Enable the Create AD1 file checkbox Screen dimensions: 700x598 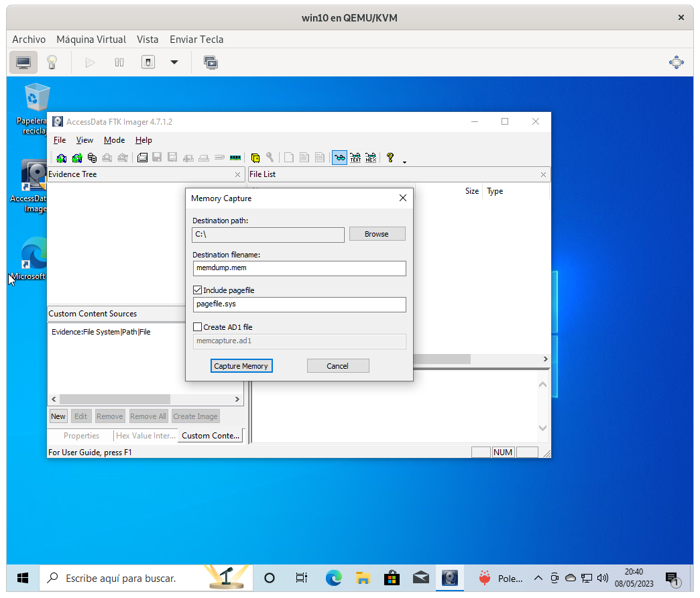[197, 327]
